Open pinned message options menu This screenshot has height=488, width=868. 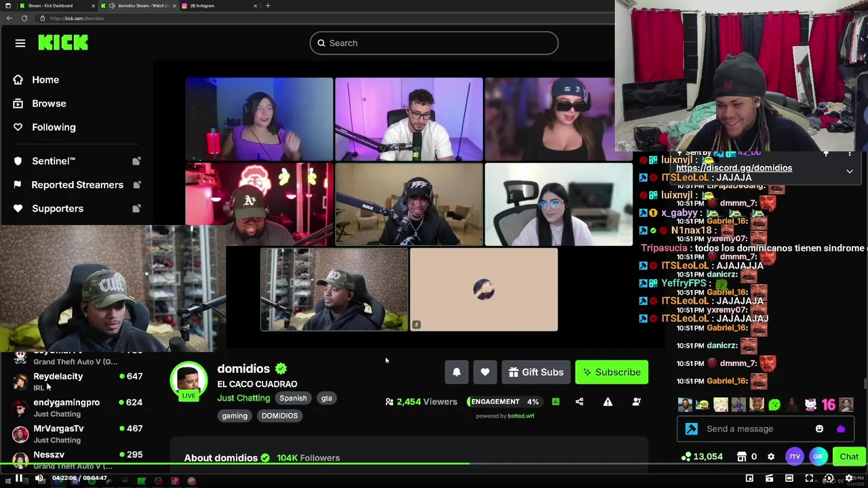[850, 155]
